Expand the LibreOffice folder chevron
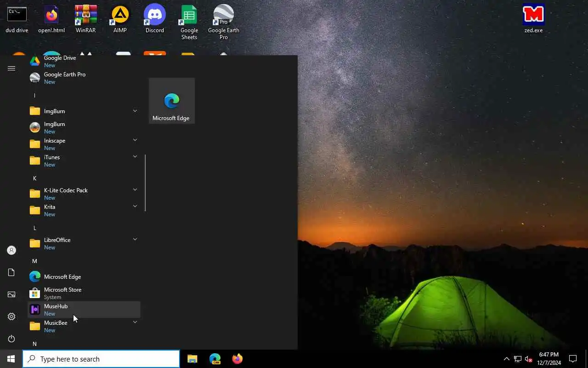Screen dimensions: 588x368 pos(135,239)
